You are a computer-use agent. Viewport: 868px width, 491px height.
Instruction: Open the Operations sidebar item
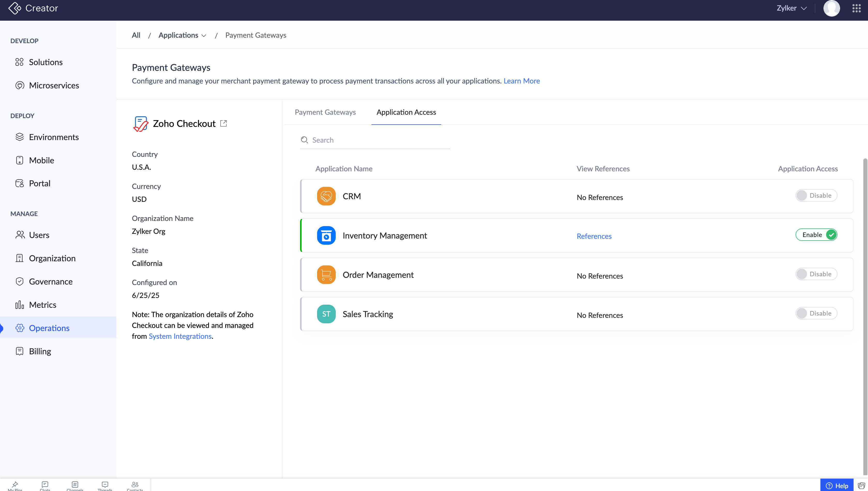49,328
